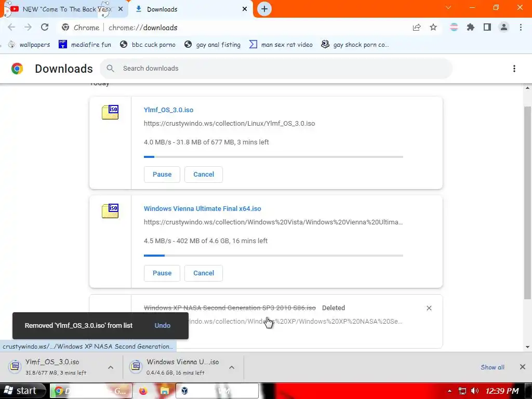Close the Downloads tab
532x399 pixels.
tap(245, 9)
